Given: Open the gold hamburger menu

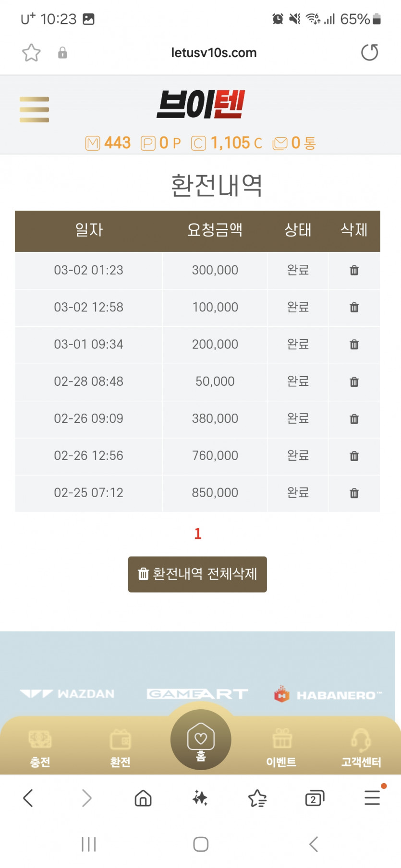Looking at the screenshot, I should tap(34, 109).
